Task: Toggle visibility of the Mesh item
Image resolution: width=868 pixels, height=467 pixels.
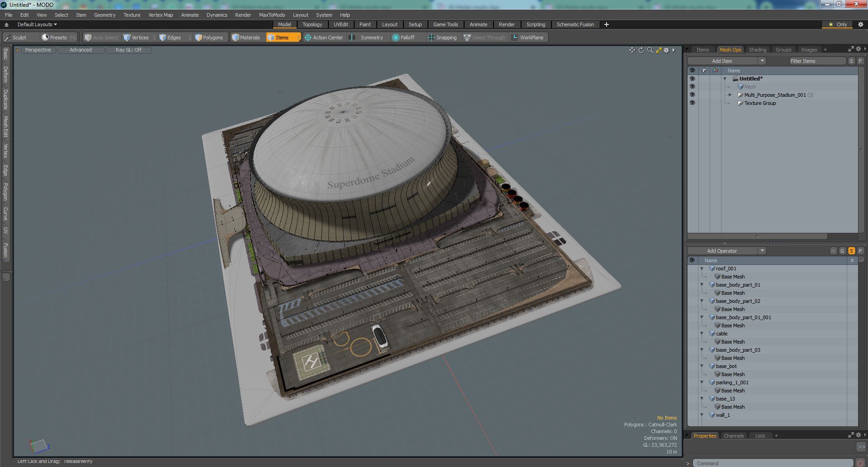Action: 692,87
